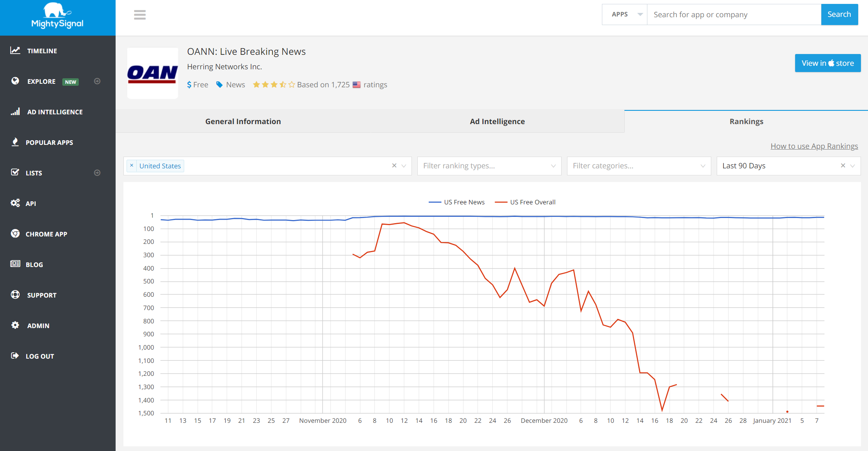Click the Popular Apps flame icon
The height and width of the screenshot is (451, 868).
tap(15, 142)
